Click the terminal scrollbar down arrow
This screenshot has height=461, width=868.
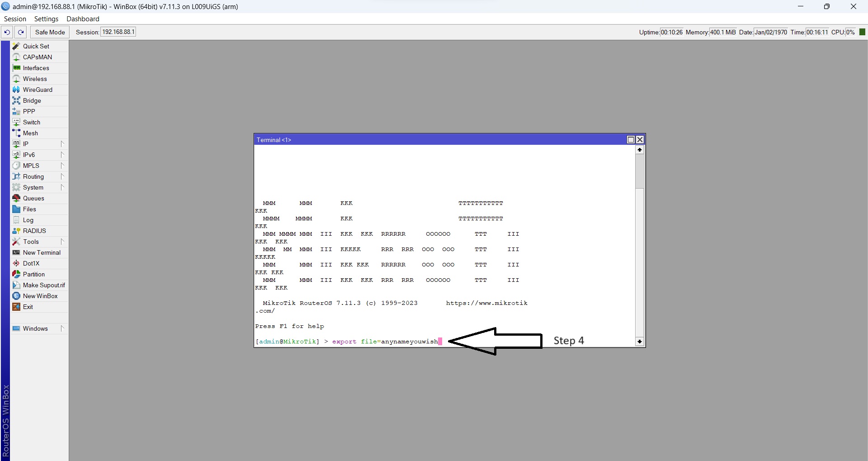click(x=640, y=342)
